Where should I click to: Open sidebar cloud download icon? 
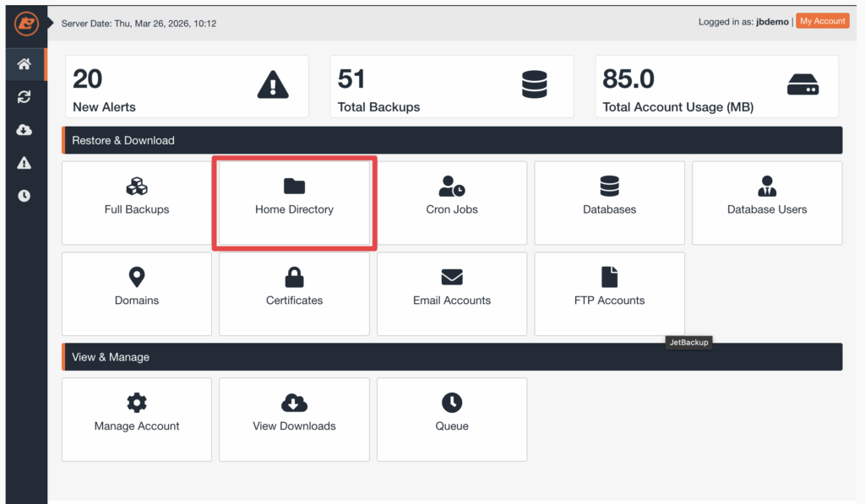(24, 130)
